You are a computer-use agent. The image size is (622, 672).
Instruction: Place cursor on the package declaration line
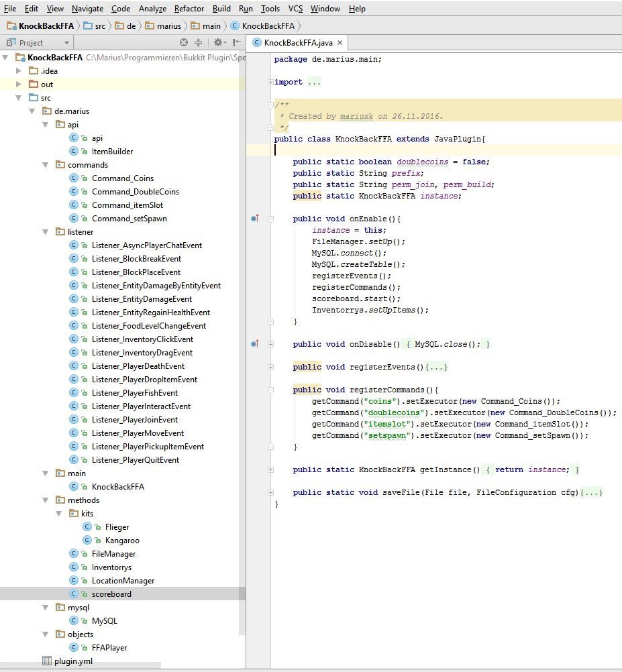click(327, 59)
